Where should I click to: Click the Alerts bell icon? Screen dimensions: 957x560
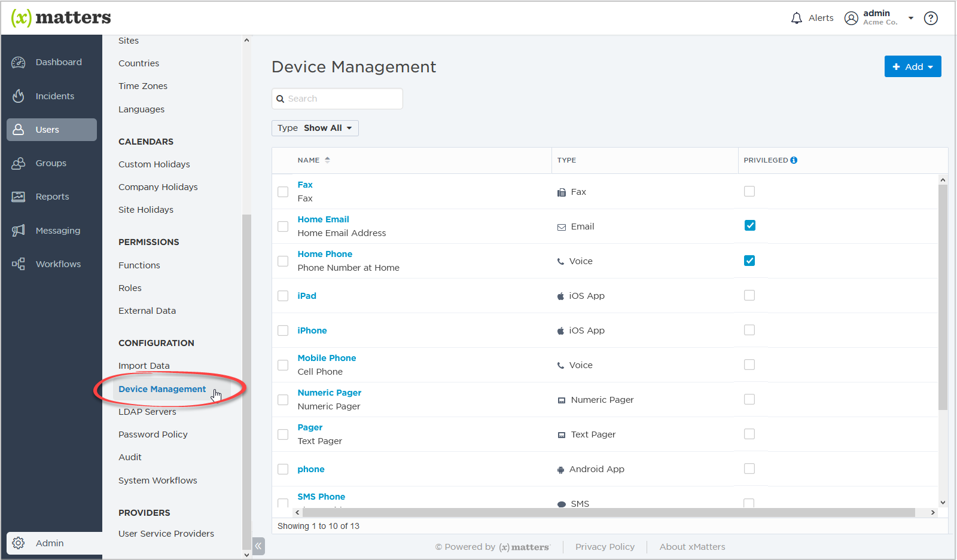796,18
